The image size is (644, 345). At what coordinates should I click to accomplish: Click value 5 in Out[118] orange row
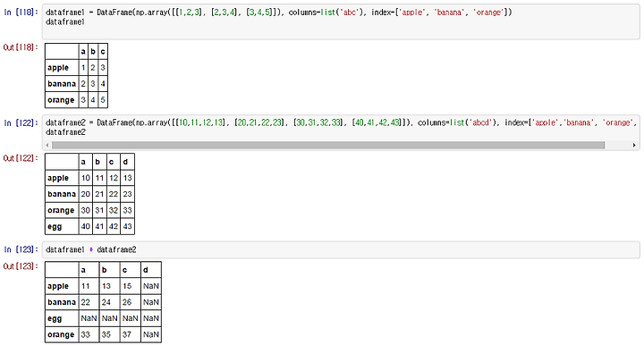tap(103, 100)
